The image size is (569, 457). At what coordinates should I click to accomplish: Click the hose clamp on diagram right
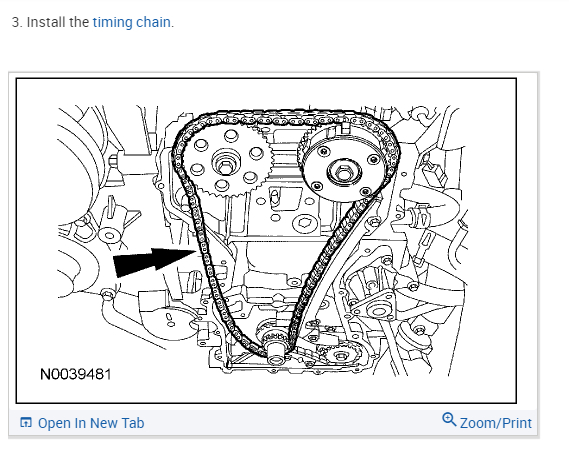point(420,215)
